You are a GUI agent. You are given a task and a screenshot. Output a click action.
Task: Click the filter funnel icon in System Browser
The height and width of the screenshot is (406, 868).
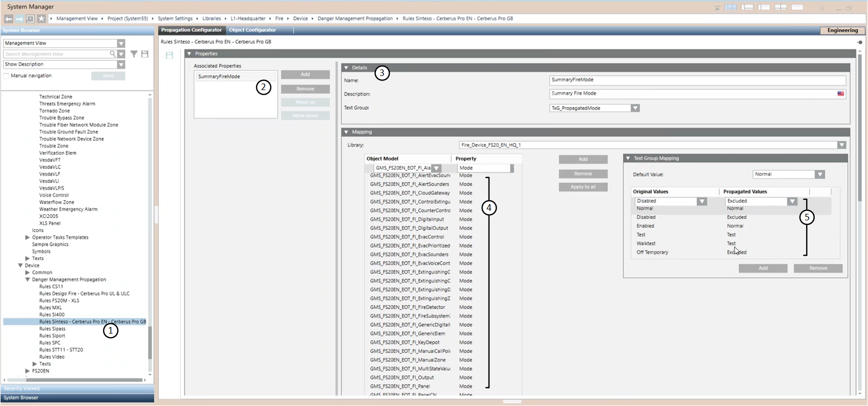tap(134, 54)
